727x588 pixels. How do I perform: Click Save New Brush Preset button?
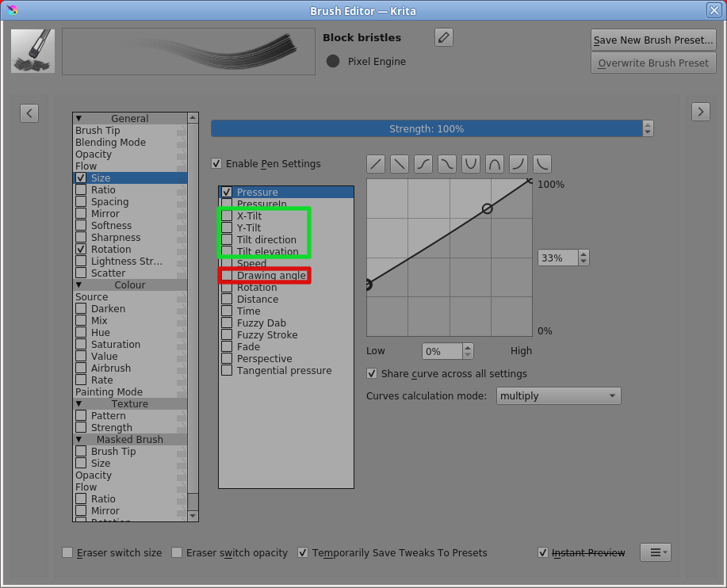(x=653, y=40)
